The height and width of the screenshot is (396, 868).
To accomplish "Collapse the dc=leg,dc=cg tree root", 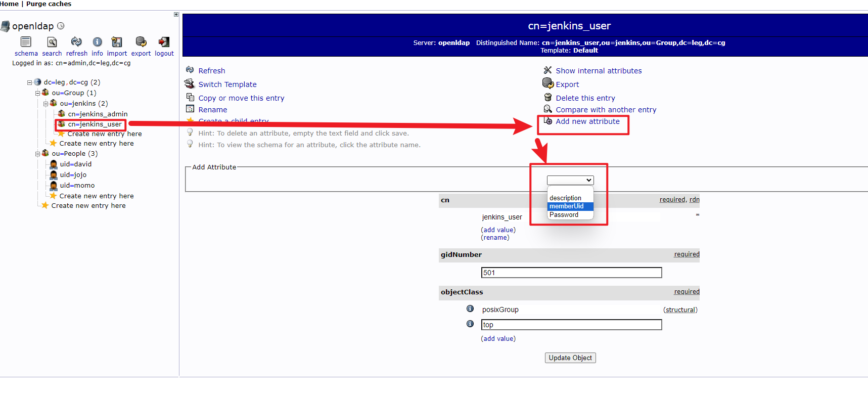I will click(30, 82).
